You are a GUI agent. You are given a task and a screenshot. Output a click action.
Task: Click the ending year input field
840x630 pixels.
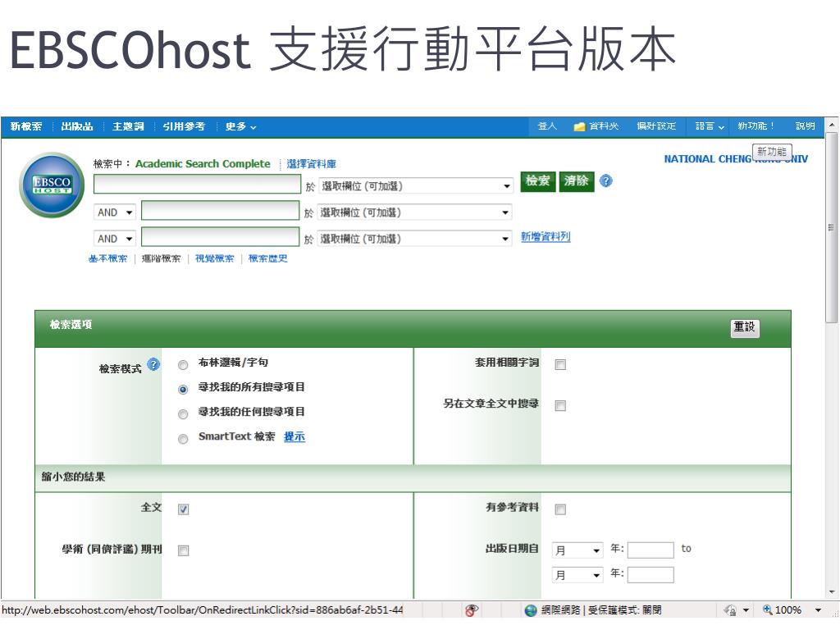coord(651,575)
